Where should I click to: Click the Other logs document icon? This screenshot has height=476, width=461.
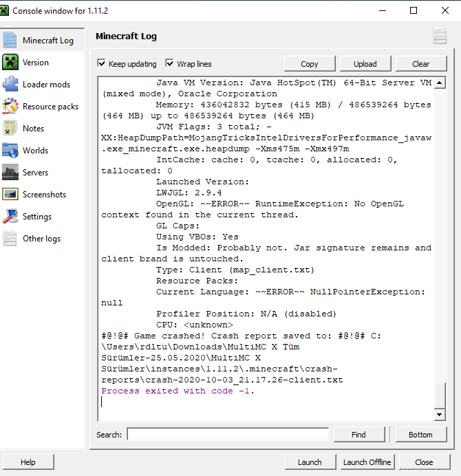pos(10,238)
